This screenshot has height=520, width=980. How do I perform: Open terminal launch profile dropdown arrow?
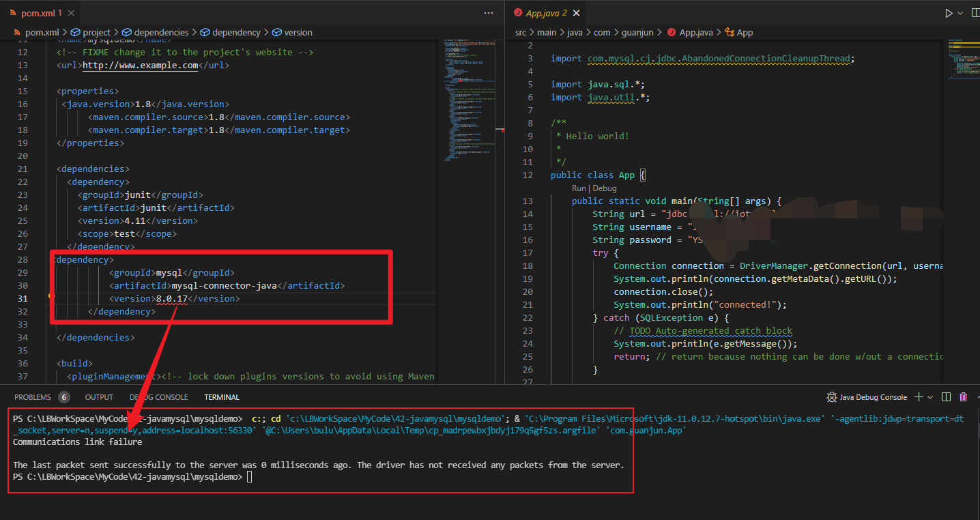(x=931, y=397)
